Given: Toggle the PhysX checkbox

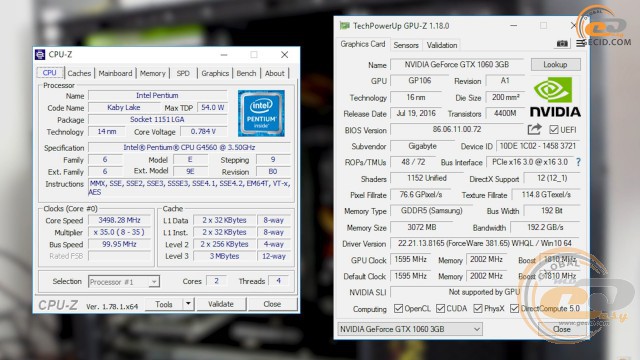Looking at the screenshot, I should pos(478,309).
